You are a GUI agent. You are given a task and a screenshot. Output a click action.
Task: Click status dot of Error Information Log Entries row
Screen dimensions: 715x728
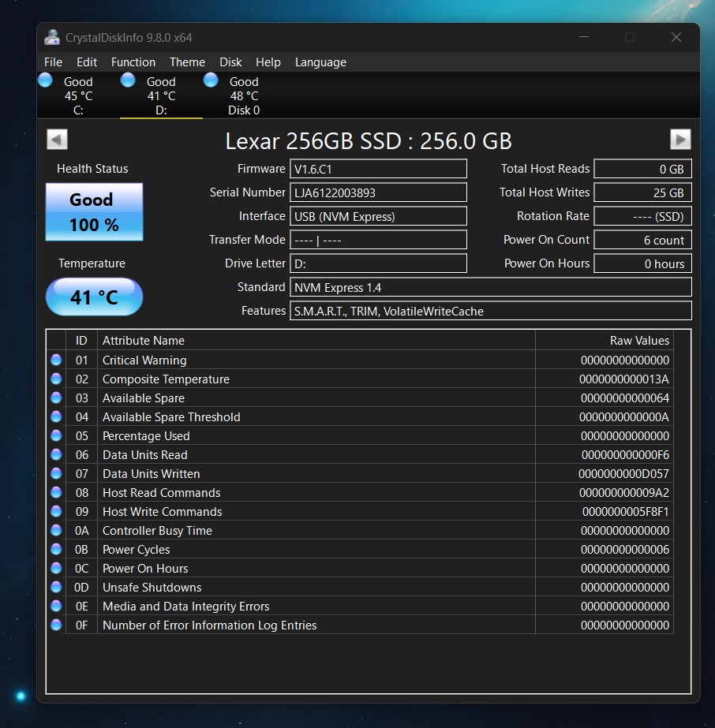pos(56,625)
